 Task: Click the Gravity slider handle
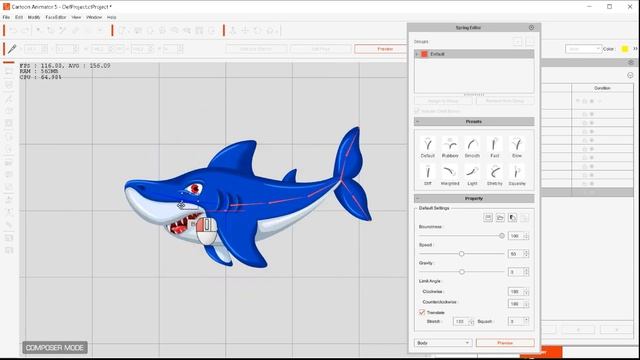click(x=462, y=272)
